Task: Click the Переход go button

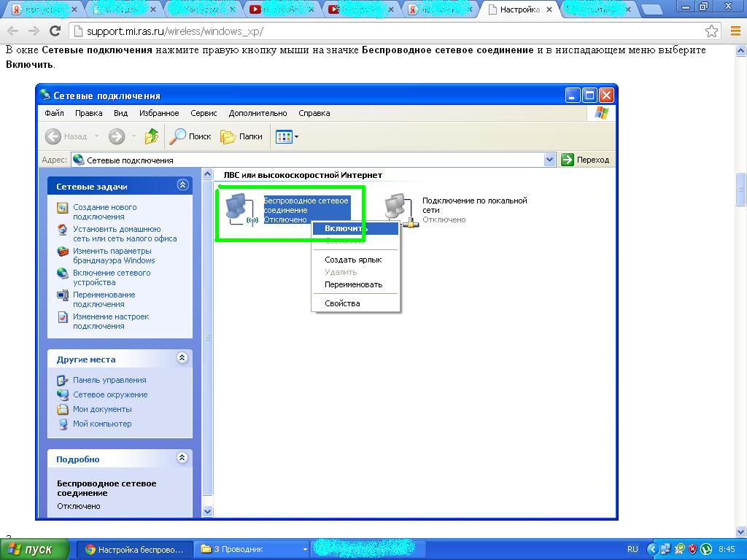Action: pos(586,160)
